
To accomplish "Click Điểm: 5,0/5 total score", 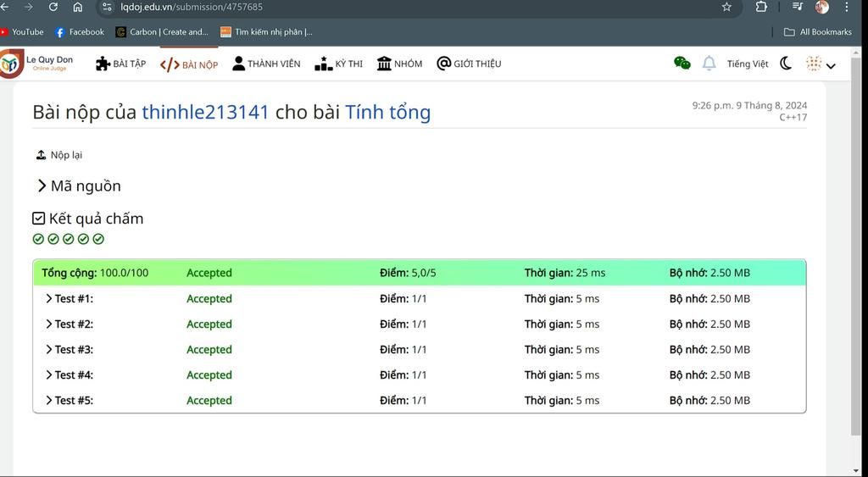I will (x=408, y=273).
